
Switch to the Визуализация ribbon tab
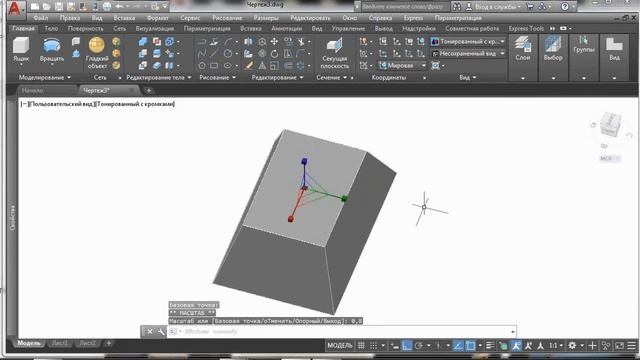[155, 29]
